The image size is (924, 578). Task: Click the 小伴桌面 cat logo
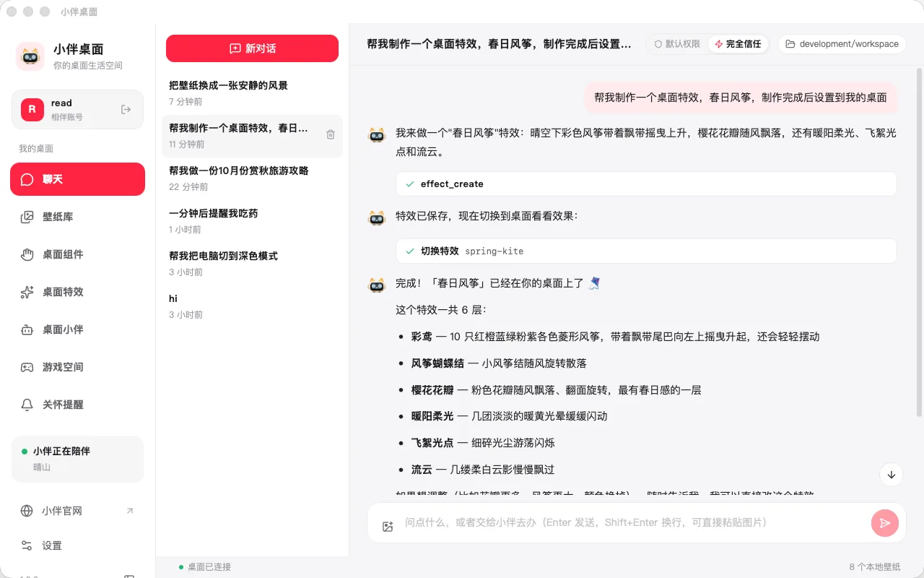[x=30, y=56]
